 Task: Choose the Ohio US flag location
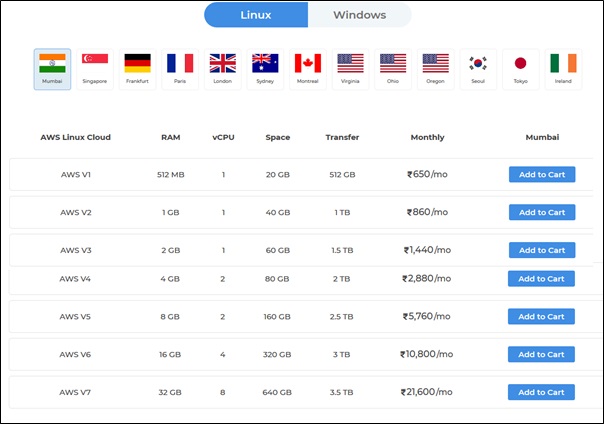pyautogui.click(x=393, y=69)
